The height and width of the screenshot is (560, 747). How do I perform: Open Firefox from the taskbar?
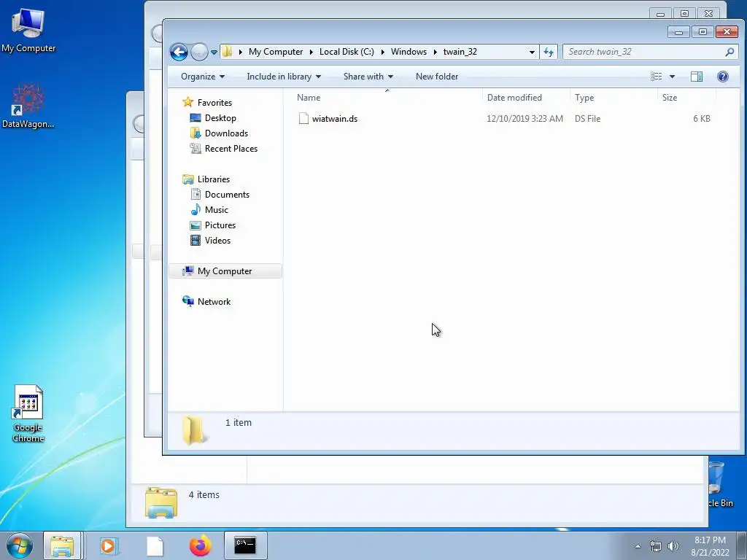point(200,545)
